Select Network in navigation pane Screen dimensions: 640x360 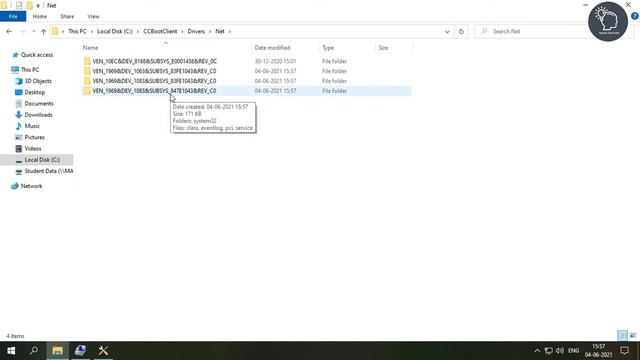click(x=31, y=186)
